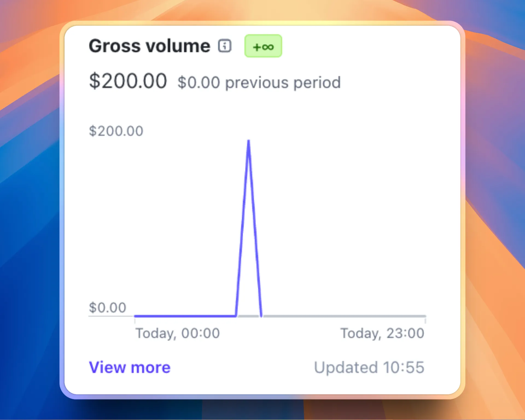Viewport: 525px width, 420px height.
Task: Click the base where spike returns to zero
Action: 261,316
